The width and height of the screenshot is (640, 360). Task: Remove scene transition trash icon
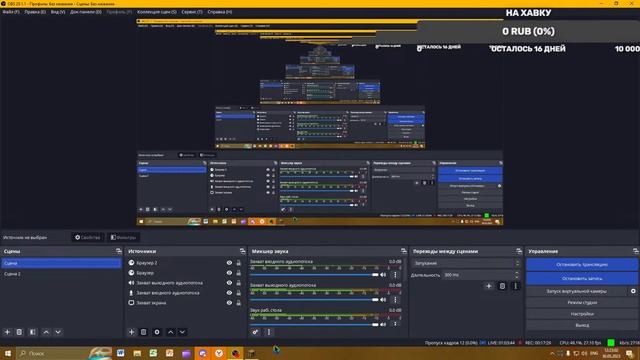coord(502,286)
